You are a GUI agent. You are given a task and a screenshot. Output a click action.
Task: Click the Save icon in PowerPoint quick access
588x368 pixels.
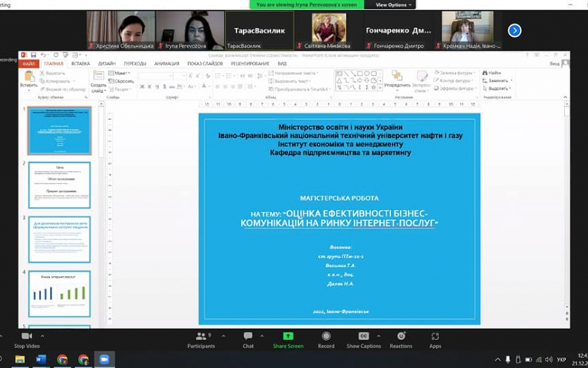[33, 55]
